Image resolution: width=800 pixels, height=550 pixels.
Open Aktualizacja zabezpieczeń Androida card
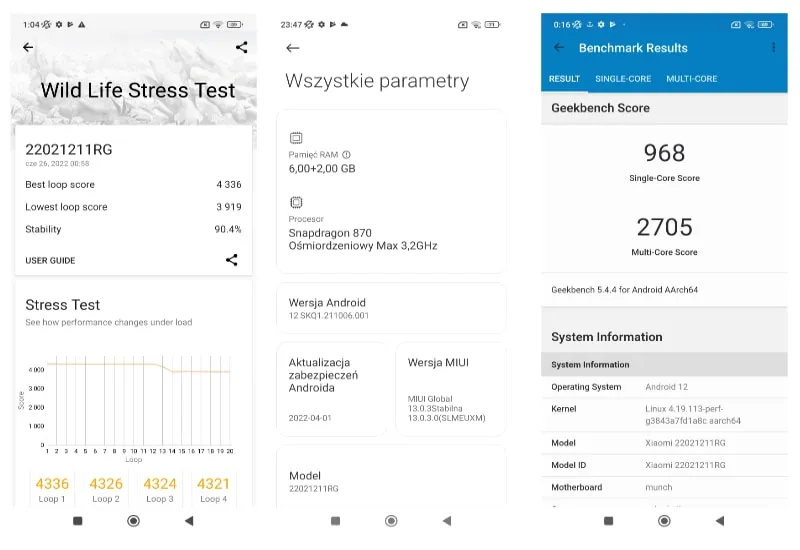pos(331,388)
